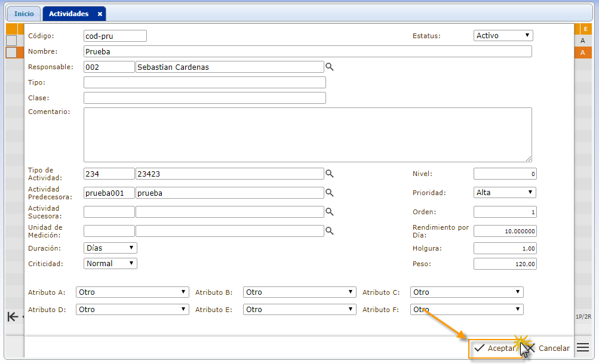This screenshot has width=599, height=364.
Task: Expand the Estatus dropdown
Action: [503, 36]
